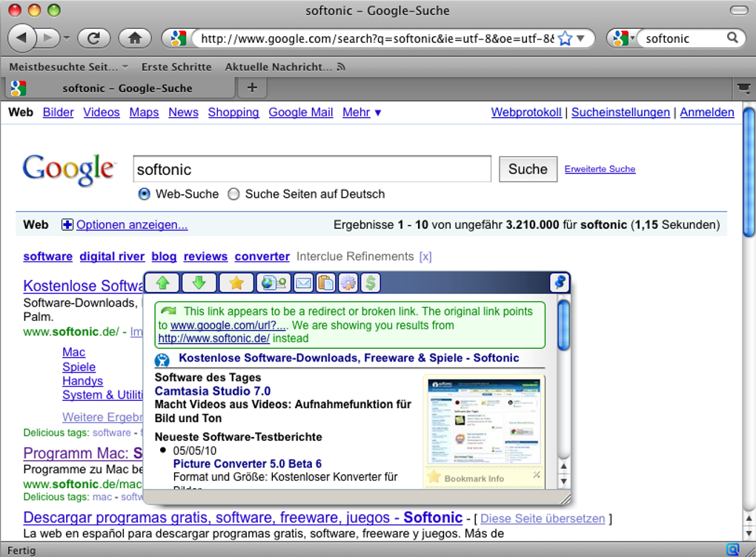The image size is (756, 557).
Task: Click the browser address bar URL field
Action: pos(377,39)
